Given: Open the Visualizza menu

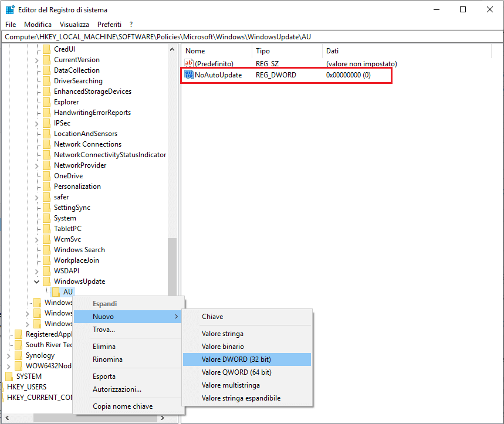Looking at the screenshot, I should click(75, 25).
